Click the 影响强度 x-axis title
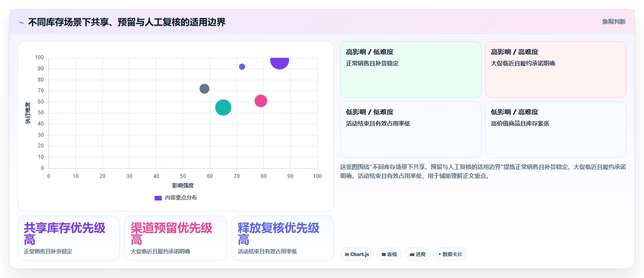The image size is (644, 278). (x=183, y=185)
